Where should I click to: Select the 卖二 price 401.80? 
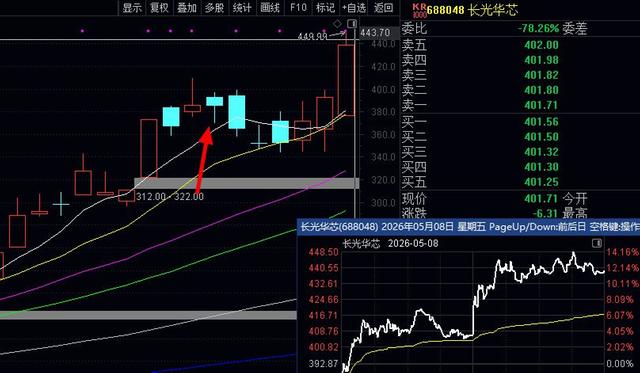[x=541, y=90]
